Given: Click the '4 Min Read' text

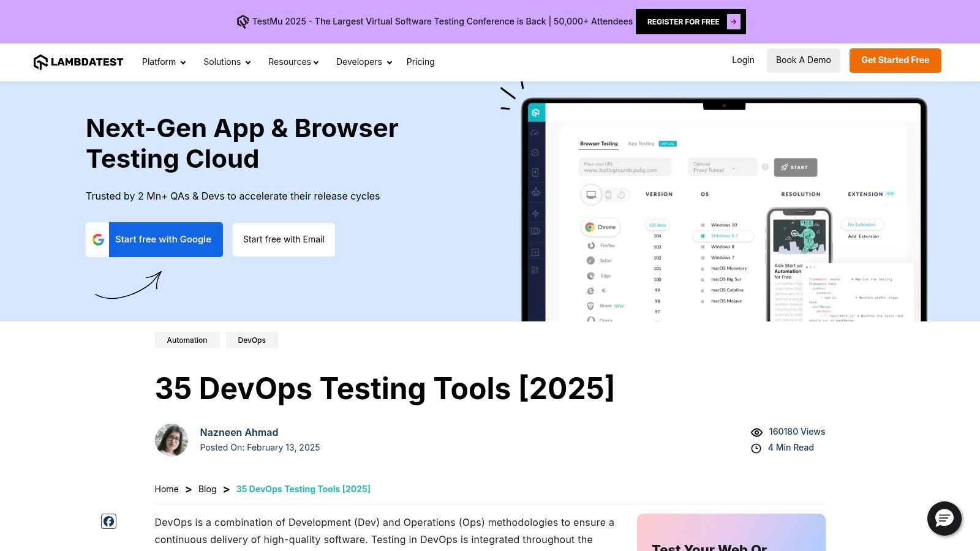Looking at the screenshot, I should tap(791, 448).
